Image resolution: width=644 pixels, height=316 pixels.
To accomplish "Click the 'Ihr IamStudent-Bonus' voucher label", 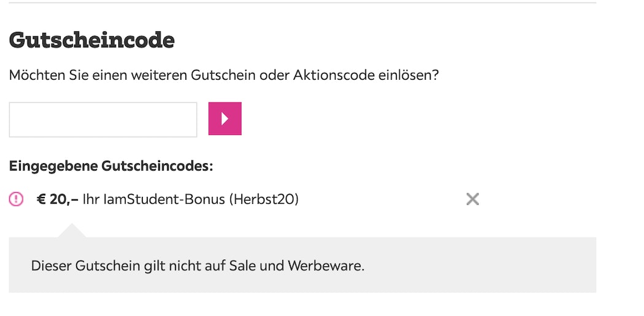I will [153, 199].
